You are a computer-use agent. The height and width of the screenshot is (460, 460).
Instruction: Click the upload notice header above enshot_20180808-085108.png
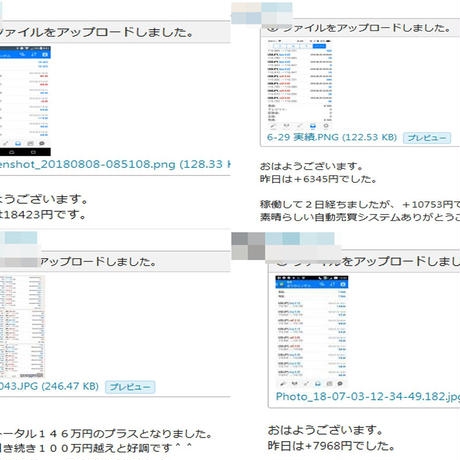click(115, 32)
